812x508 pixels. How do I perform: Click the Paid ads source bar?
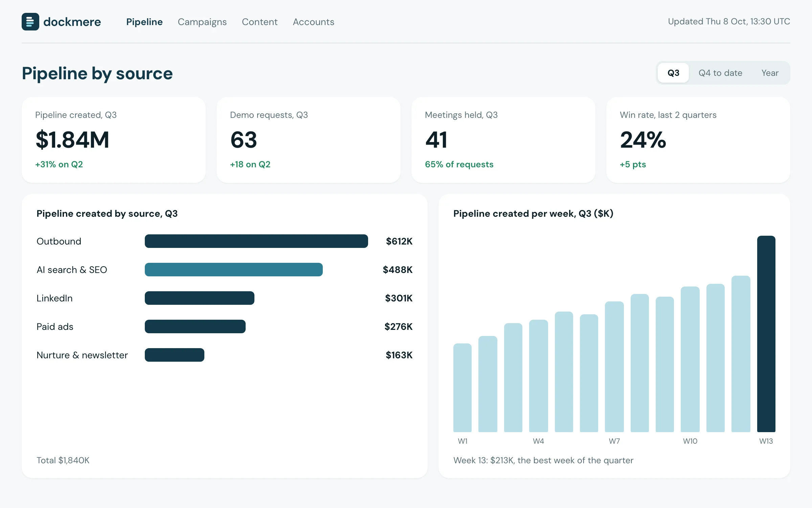(195, 326)
